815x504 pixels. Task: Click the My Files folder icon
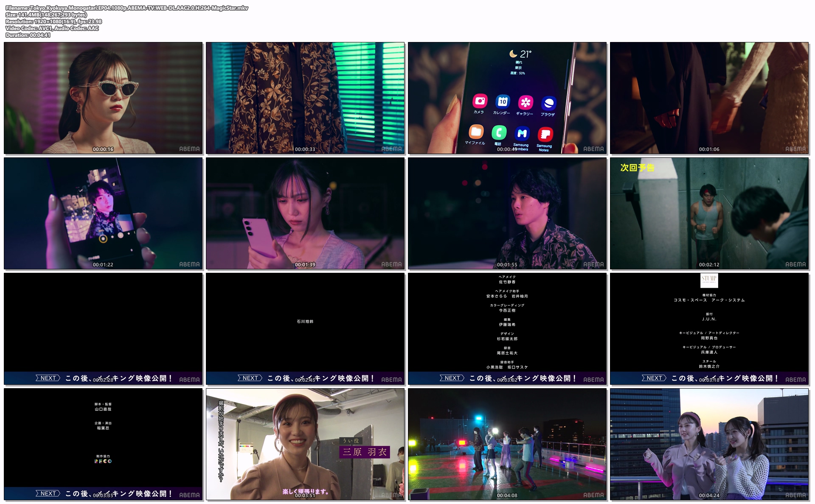[476, 132]
